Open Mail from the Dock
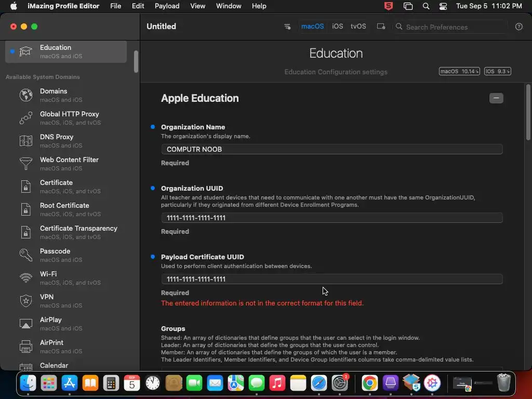 (215, 383)
